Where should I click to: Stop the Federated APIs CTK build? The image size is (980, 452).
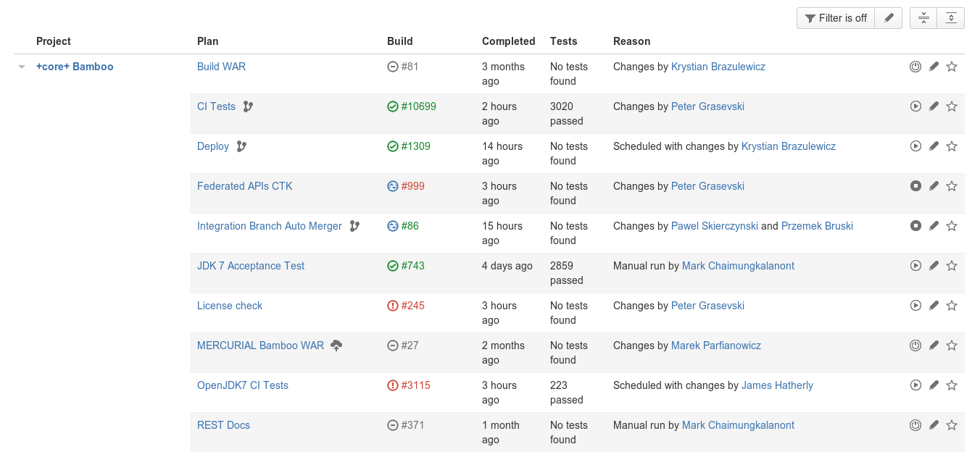click(915, 186)
